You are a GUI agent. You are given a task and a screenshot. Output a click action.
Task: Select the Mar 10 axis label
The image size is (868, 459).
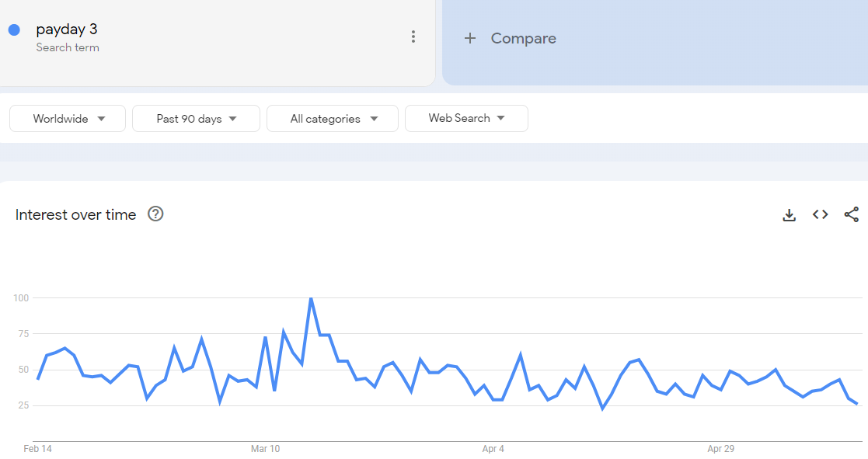click(x=265, y=448)
